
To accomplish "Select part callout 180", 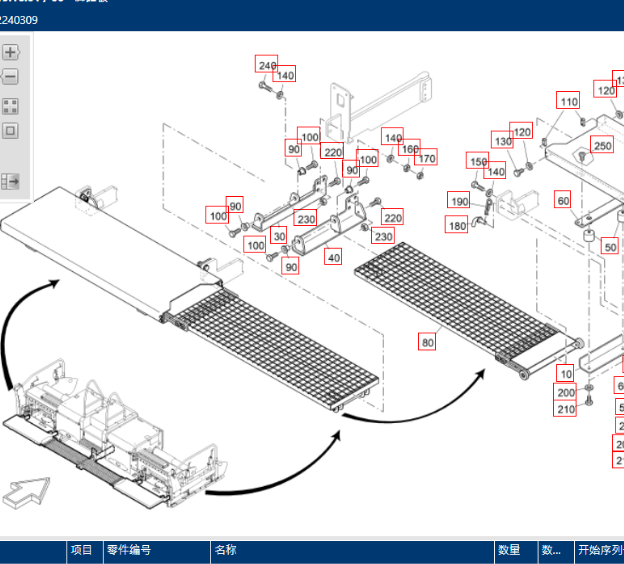I will tap(457, 226).
